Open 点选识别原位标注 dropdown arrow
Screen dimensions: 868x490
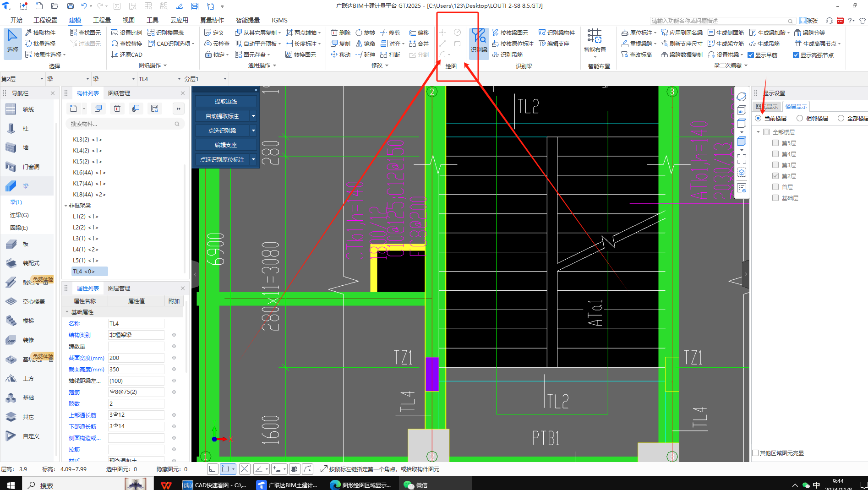point(253,159)
